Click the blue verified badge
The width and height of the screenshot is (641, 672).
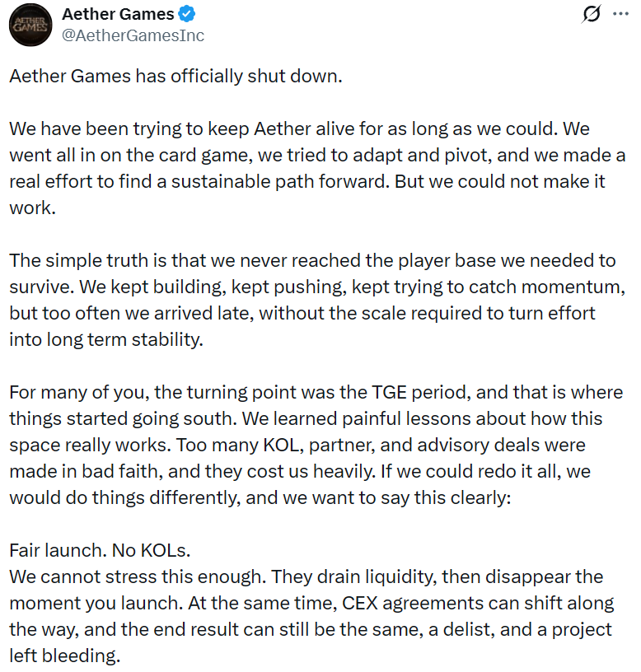pos(189,15)
